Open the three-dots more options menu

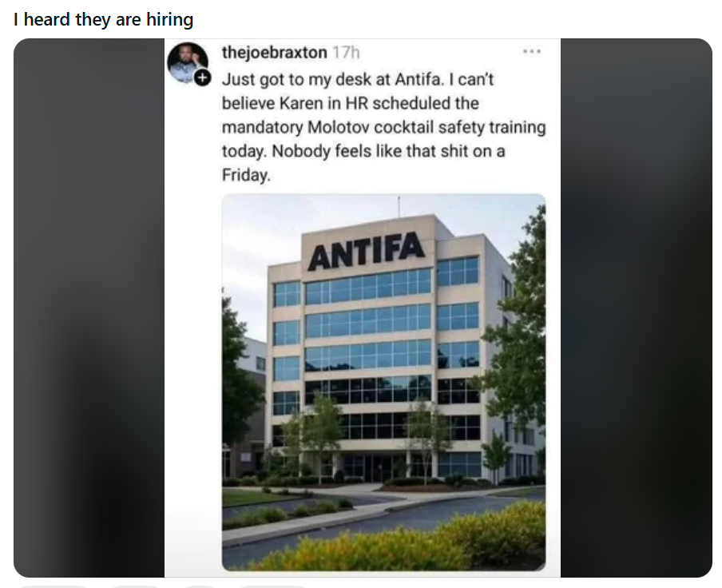[x=532, y=52]
